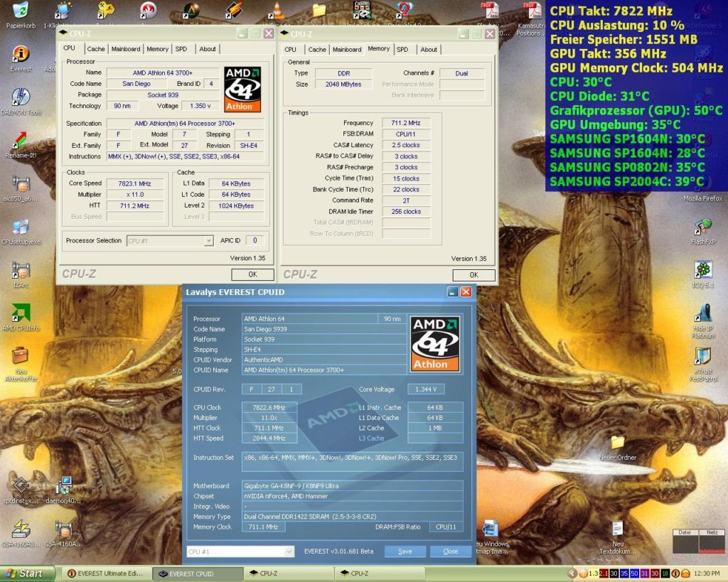Open the IZArc desktop shortcut
Screen dimensions: 728x582
point(21,270)
